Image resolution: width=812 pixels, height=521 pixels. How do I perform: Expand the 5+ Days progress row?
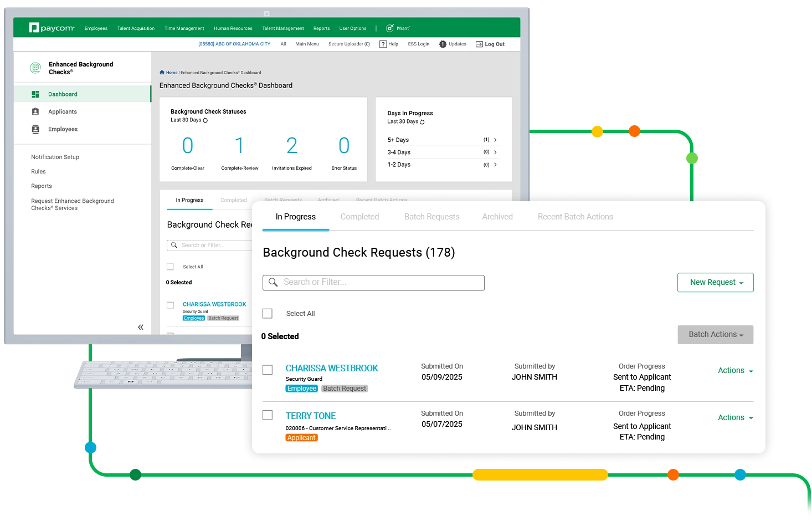tap(495, 140)
